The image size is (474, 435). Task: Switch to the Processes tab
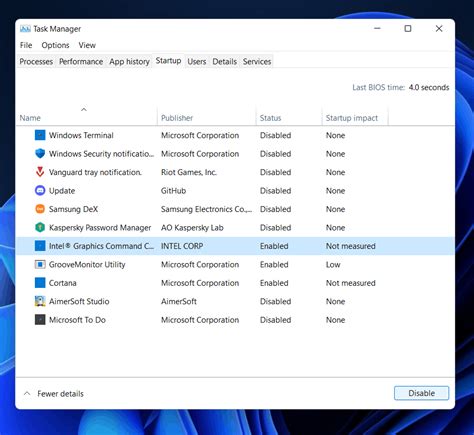[36, 62]
